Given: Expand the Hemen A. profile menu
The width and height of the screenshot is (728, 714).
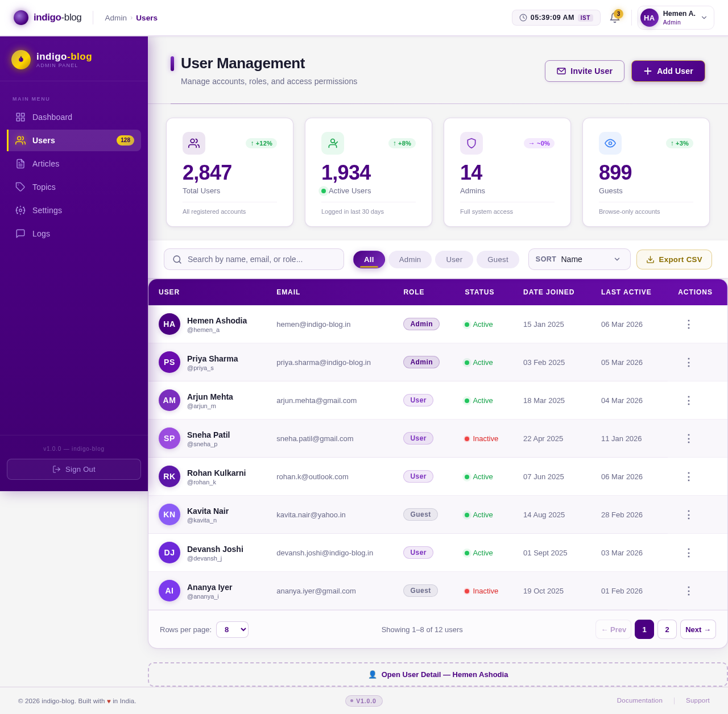Looking at the screenshot, I should pos(675,18).
